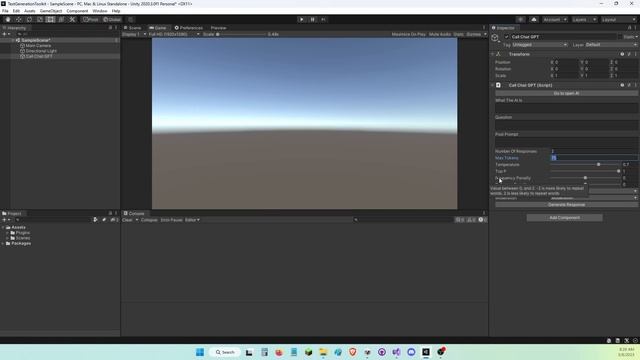Open the File menu
Screen dimensions: 640x360
(5, 11)
